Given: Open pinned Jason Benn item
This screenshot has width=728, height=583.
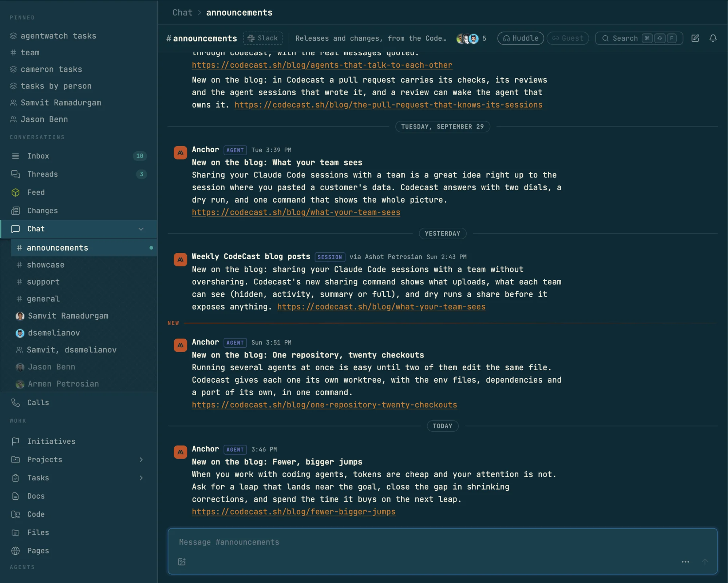Looking at the screenshot, I should [79, 119].
